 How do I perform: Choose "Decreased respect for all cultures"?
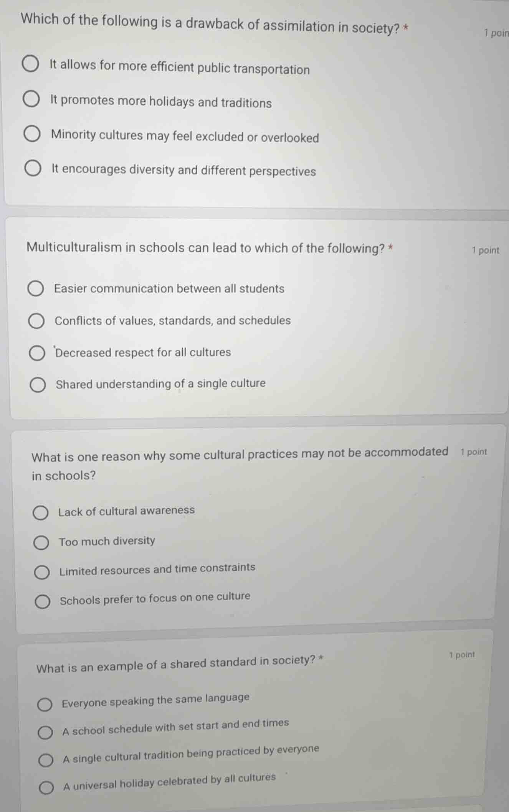37,353
